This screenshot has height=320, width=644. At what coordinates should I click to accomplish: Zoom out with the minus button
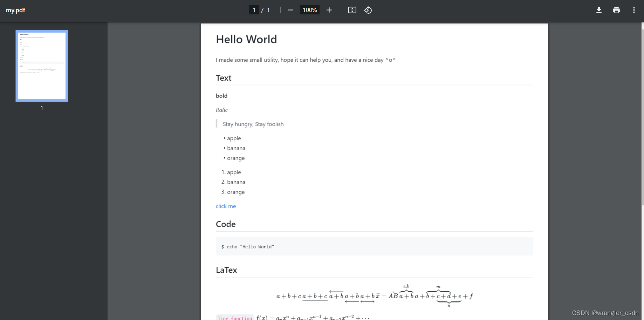(x=290, y=10)
